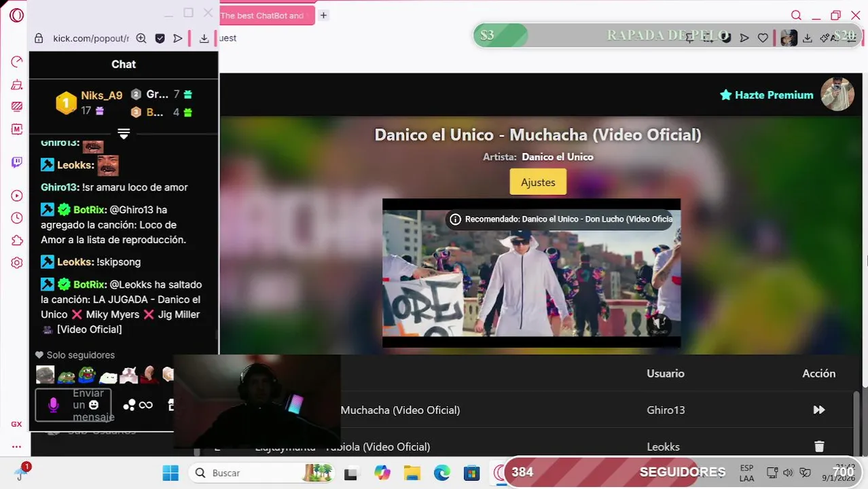Image resolution: width=868 pixels, height=489 pixels.
Task: Click the music video player
Action: 531,273
